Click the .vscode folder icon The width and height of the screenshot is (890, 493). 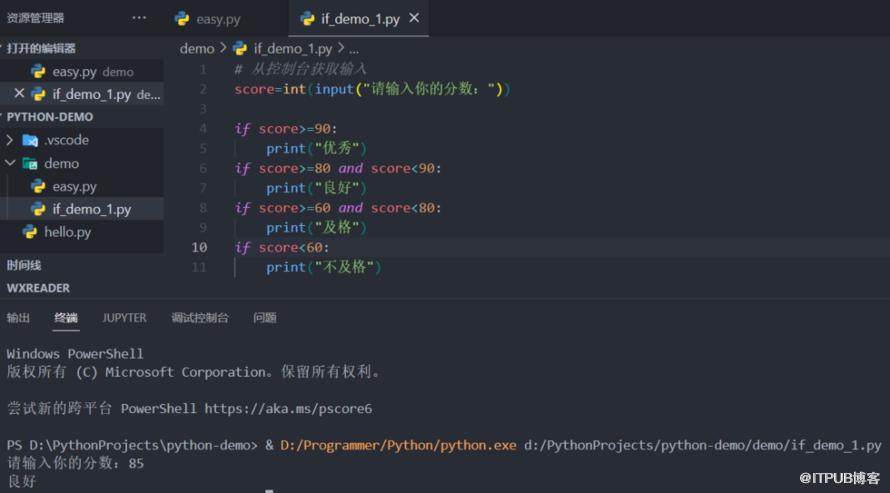point(30,140)
